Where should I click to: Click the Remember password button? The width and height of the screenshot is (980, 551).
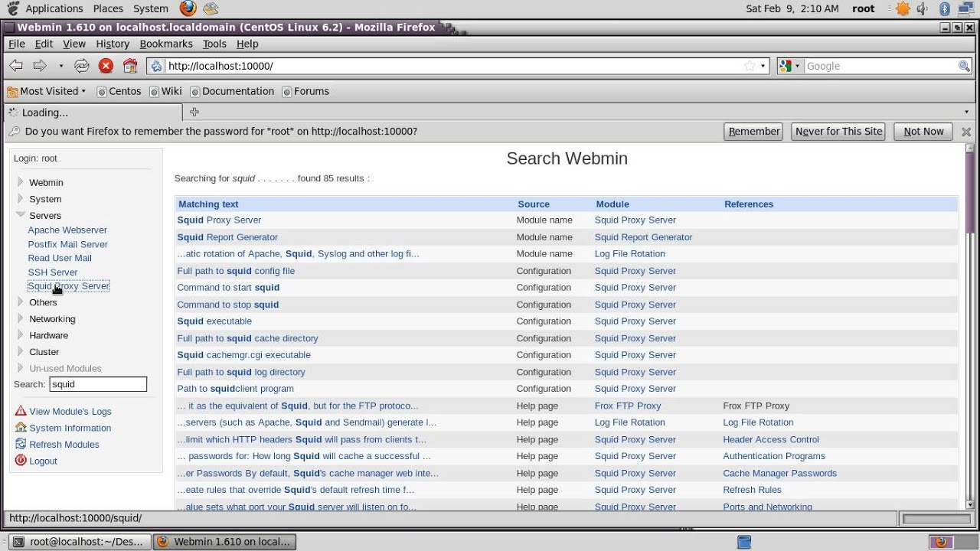coord(753,132)
